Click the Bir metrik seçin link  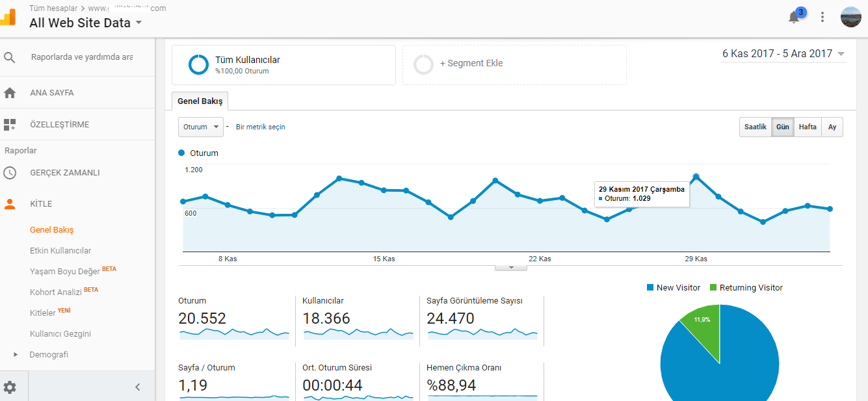(261, 127)
